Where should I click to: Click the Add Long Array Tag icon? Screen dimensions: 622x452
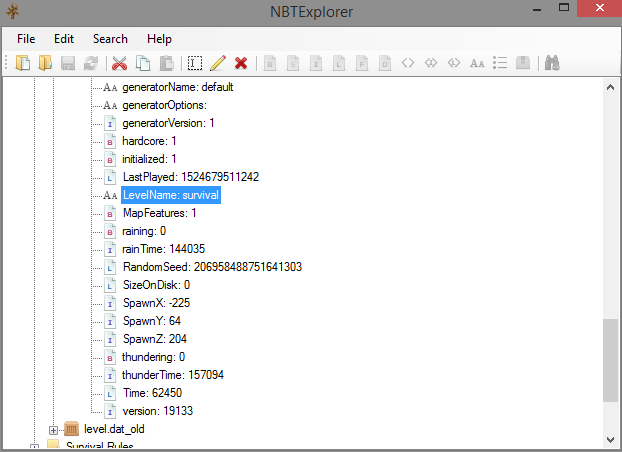coord(454,63)
